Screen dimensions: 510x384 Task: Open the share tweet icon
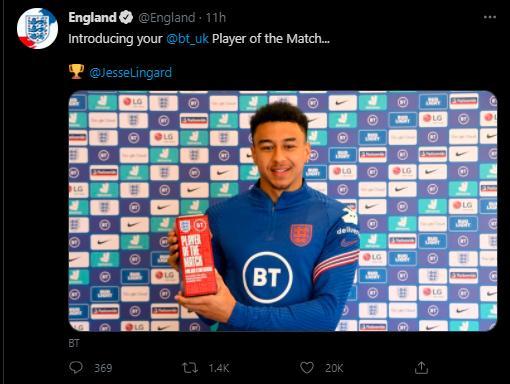pyautogui.click(x=421, y=368)
